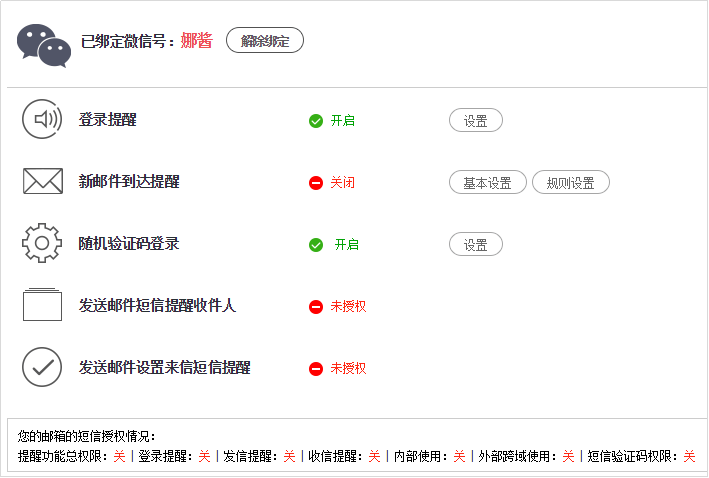Click the green enabled icon of 随机验证码登录

click(x=316, y=245)
